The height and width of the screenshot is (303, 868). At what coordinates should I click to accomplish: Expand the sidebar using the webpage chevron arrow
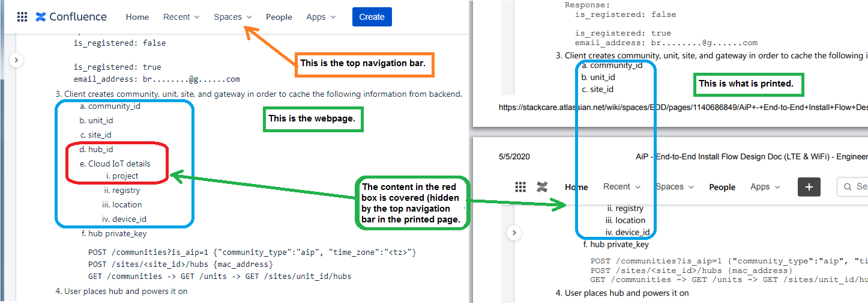point(16,60)
